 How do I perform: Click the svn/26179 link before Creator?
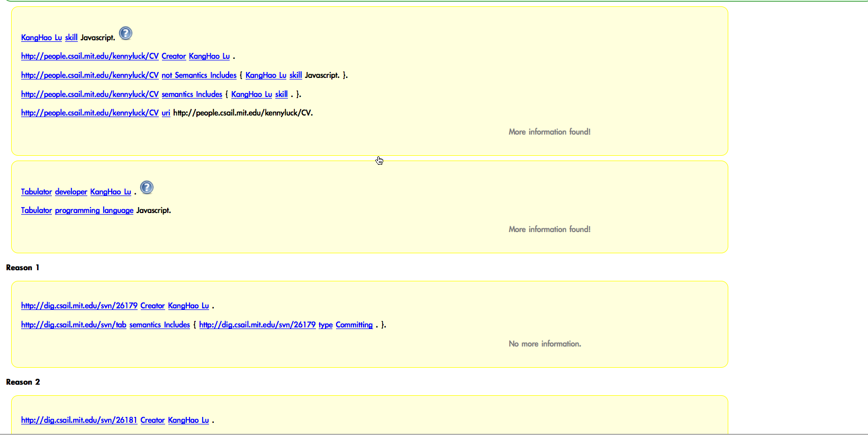pyautogui.click(x=79, y=306)
